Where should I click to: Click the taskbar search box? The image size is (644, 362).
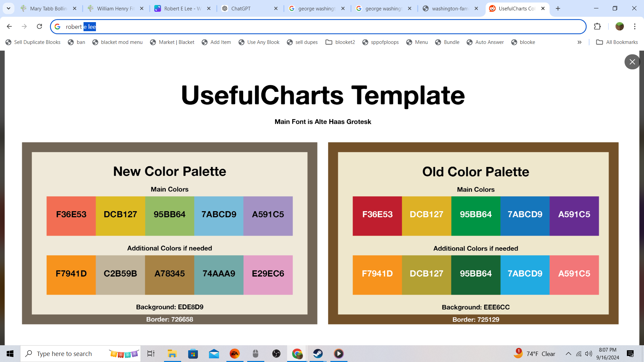tap(80, 354)
